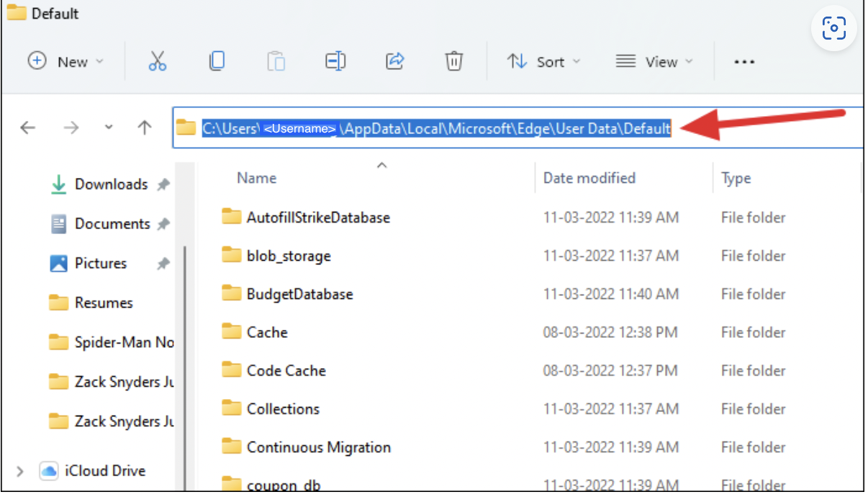The height and width of the screenshot is (497, 868).
Task: Select the Rename icon
Action: 335,61
